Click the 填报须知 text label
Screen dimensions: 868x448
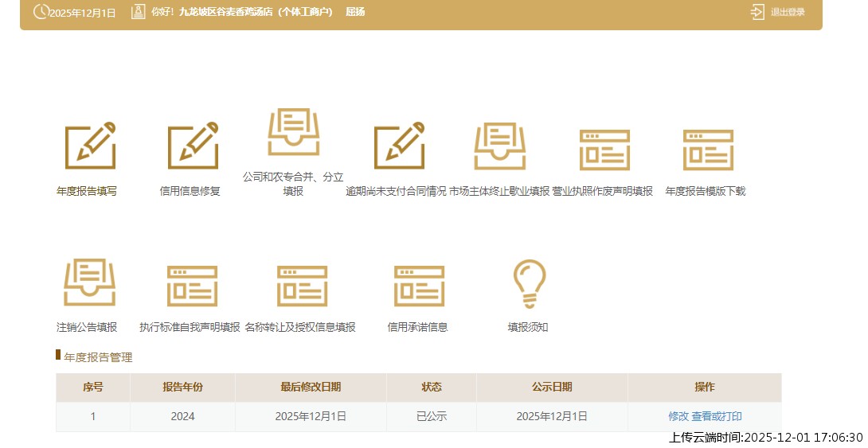[x=528, y=327]
